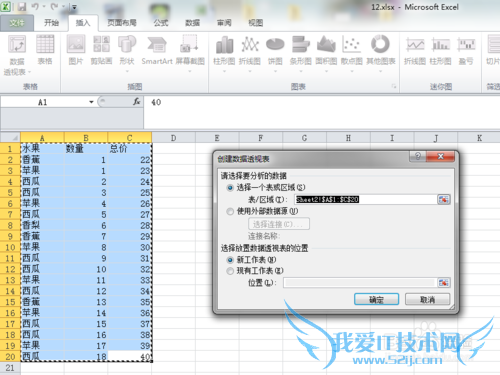Screen dimensions: 500x375
Task: Open the Shapes gallery
Action: coord(127,45)
